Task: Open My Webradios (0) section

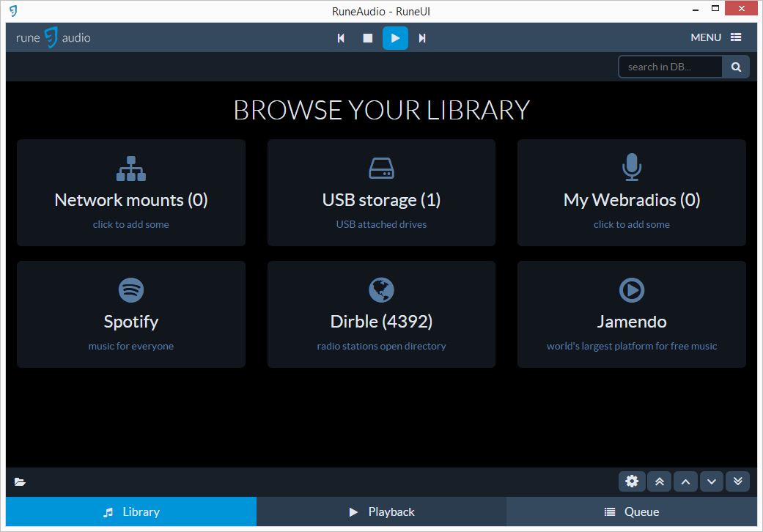Action: (x=632, y=193)
